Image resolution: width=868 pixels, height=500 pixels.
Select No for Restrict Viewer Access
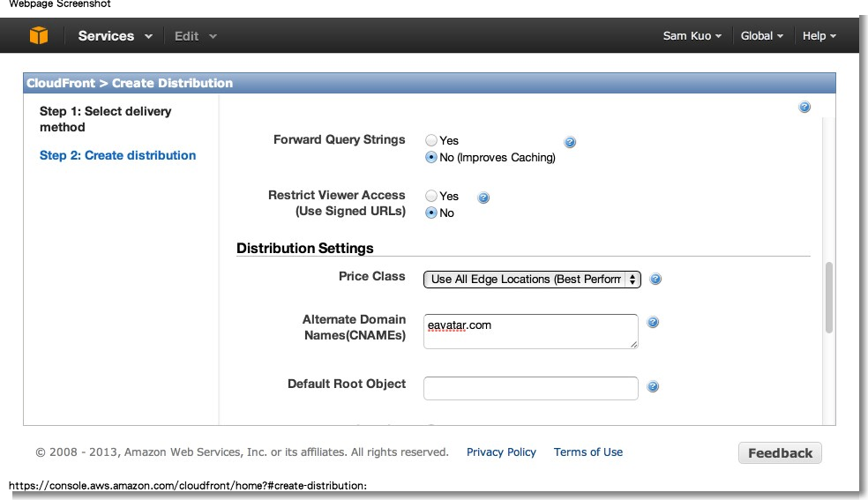431,213
